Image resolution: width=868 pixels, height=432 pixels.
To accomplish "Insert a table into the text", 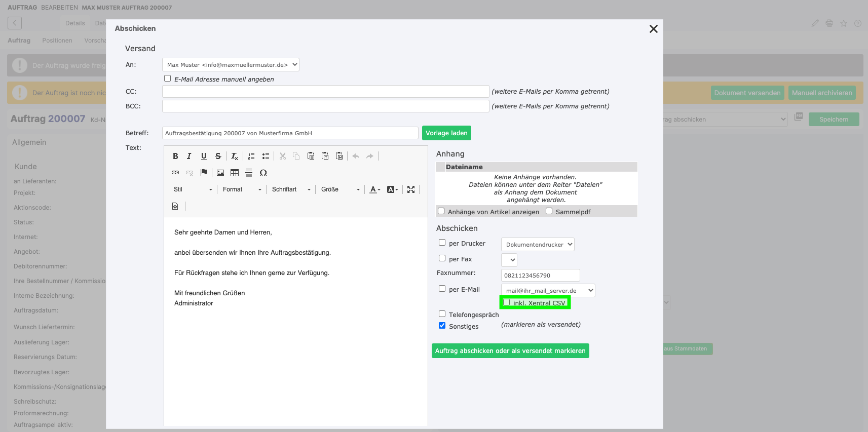I will [x=235, y=173].
